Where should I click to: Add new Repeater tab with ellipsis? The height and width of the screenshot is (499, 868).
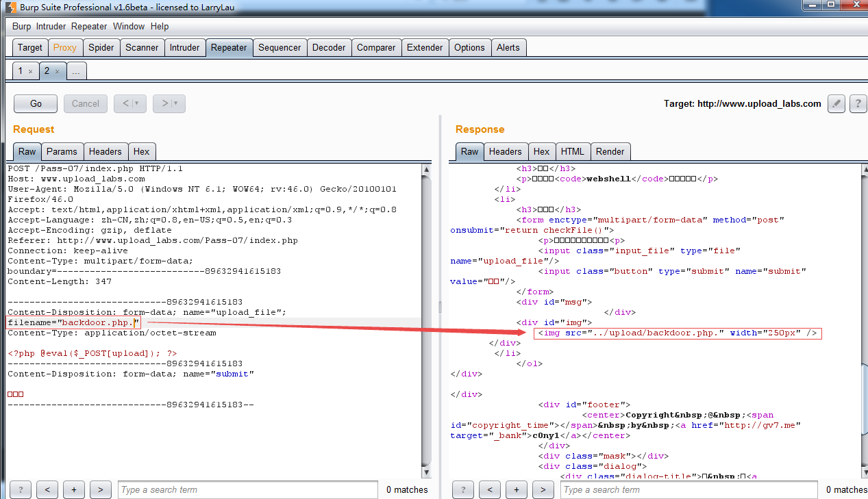(x=76, y=71)
